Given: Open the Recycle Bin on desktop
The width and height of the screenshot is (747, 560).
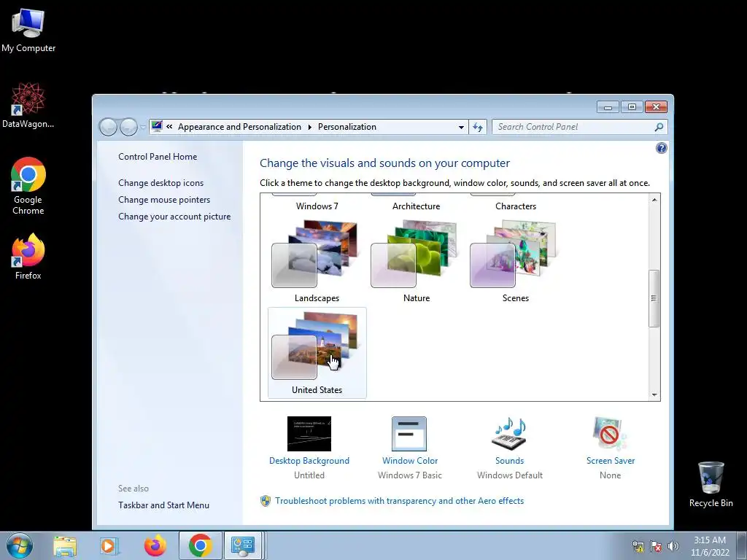Looking at the screenshot, I should click(711, 484).
